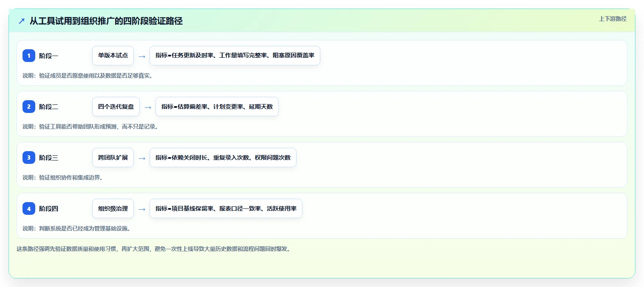Click the 组织级治理 chip
The image size is (644, 287).
(x=113, y=208)
